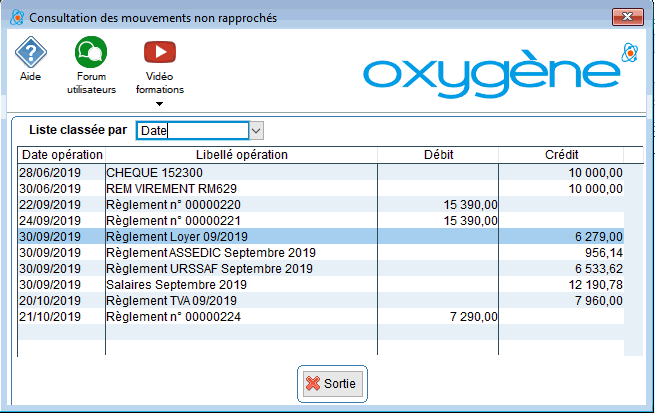Click the Crédit column header

pyautogui.click(x=562, y=155)
